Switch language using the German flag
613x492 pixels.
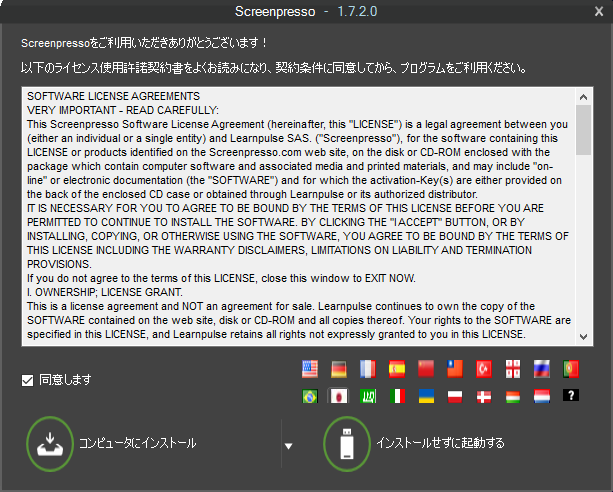pos(339,369)
